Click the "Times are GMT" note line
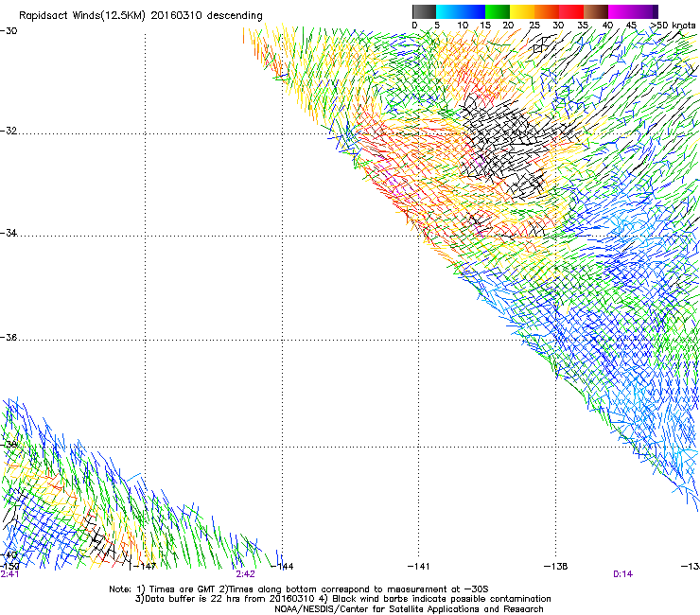The width and height of the screenshot is (700, 615). point(299,589)
